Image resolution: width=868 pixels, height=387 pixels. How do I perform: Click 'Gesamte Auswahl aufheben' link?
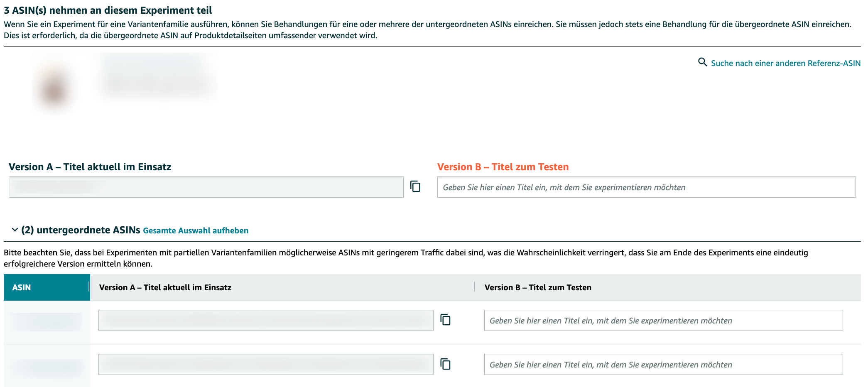(196, 230)
